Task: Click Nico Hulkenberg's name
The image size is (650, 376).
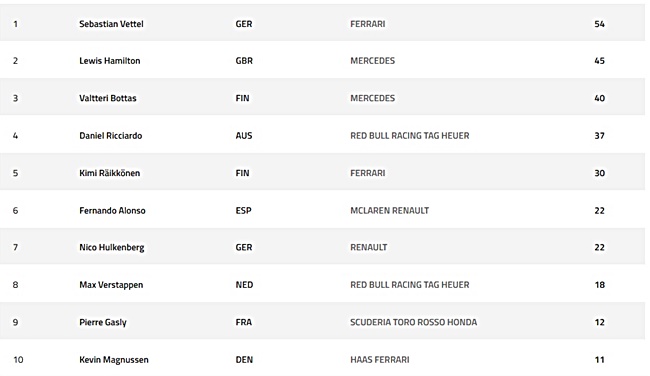Action: coord(112,248)
